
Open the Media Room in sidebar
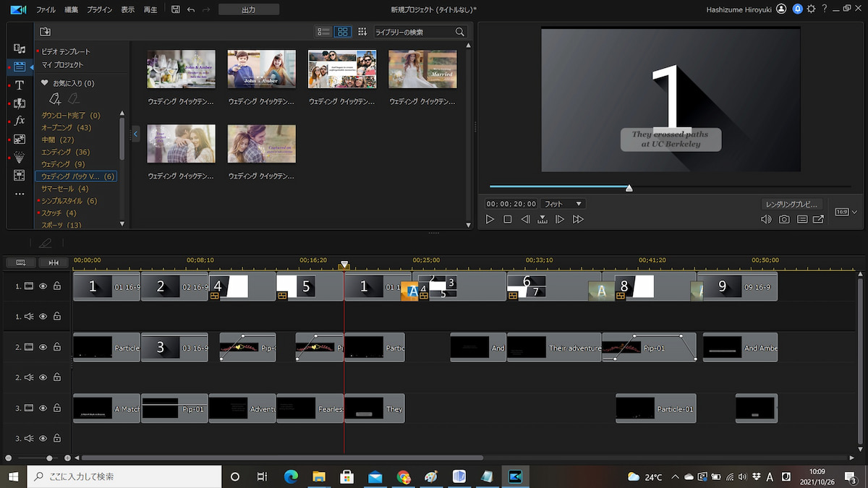coord(20,48)
